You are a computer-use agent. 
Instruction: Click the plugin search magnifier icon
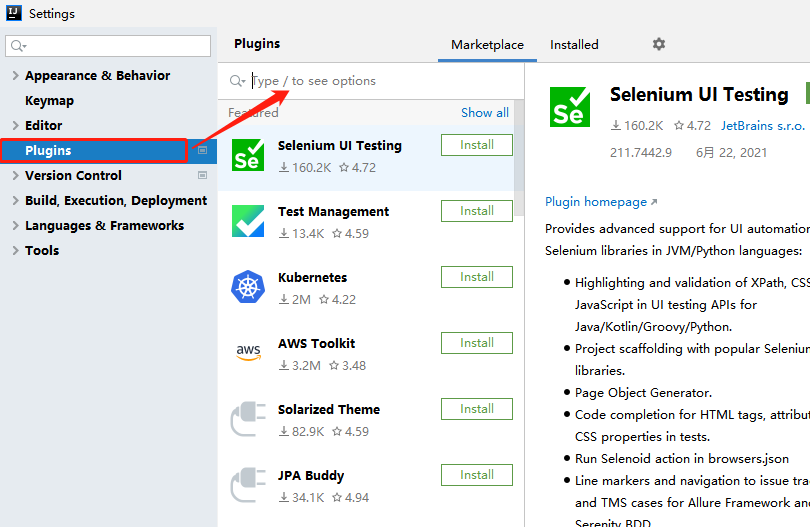(237, 81)
